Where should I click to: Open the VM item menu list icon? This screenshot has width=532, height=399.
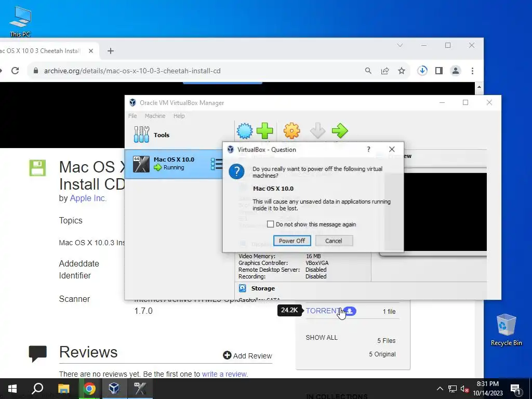point(217,164)
